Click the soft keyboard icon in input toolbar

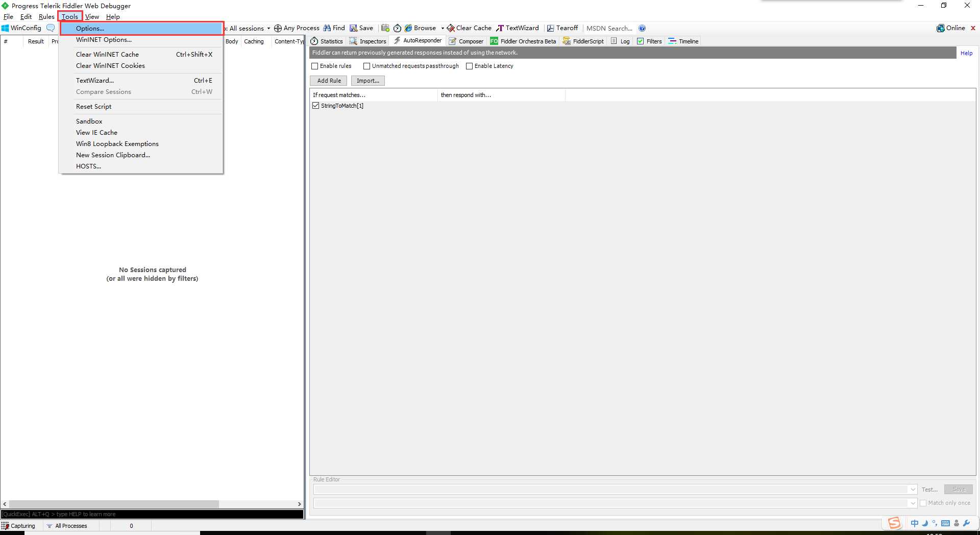point(945,523)
